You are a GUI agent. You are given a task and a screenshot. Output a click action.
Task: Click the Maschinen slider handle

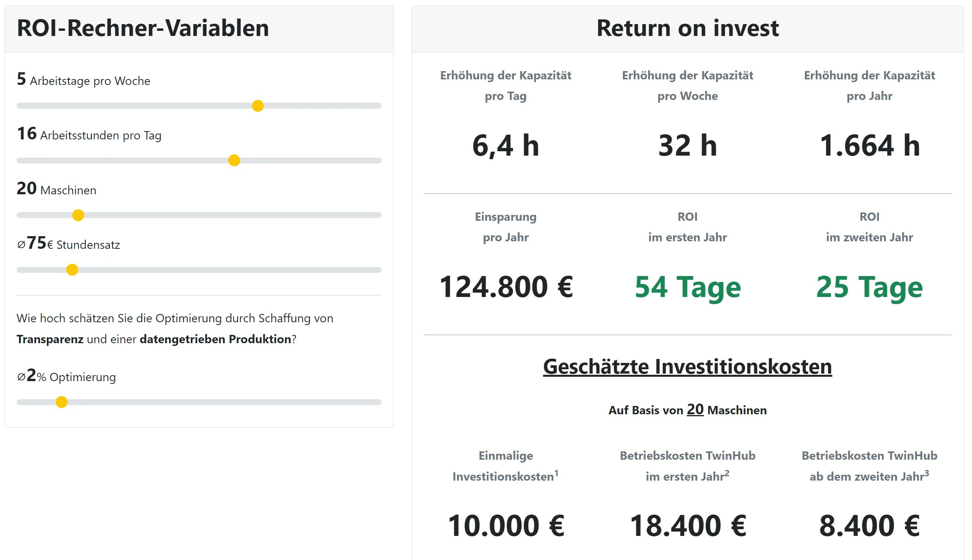tap(78, 215)
